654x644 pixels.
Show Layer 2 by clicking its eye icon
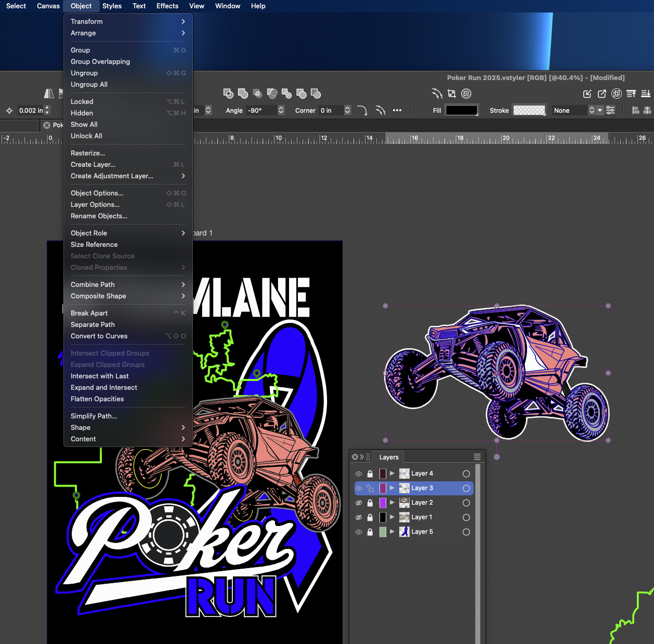[359, 503]
